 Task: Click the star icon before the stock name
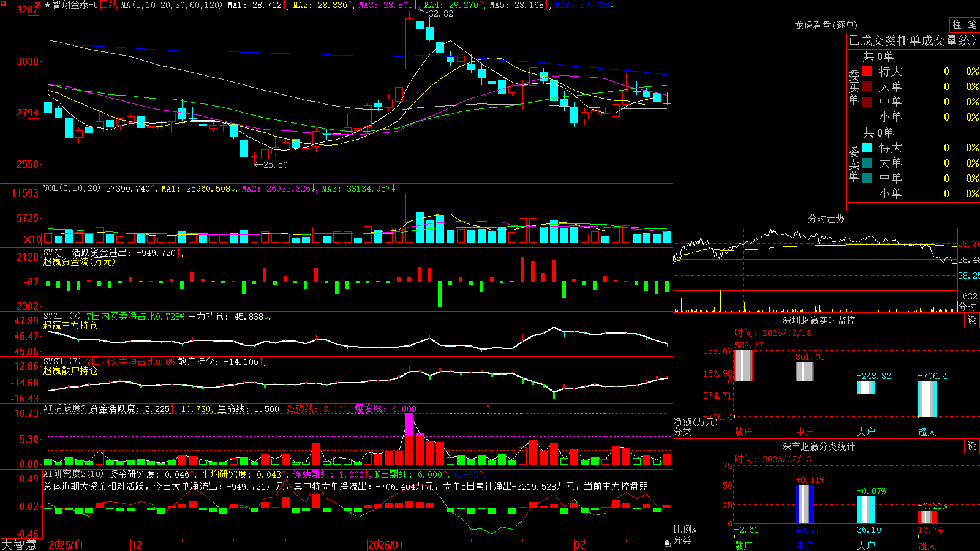point(48,5)
